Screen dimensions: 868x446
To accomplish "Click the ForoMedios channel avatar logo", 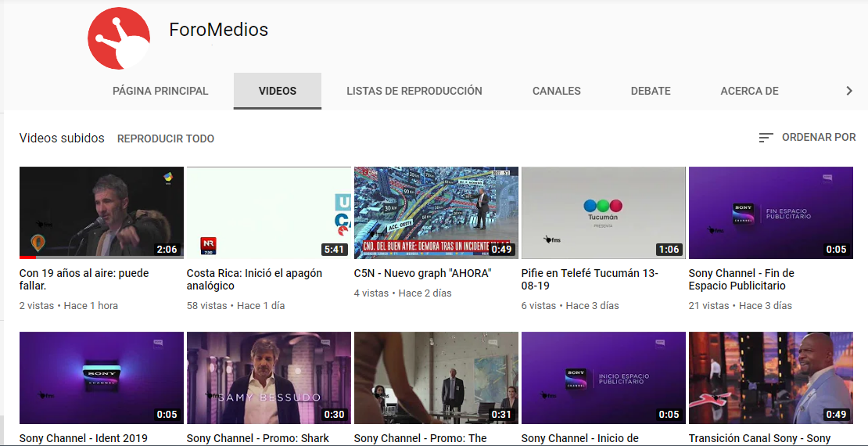I will [118, 38].
